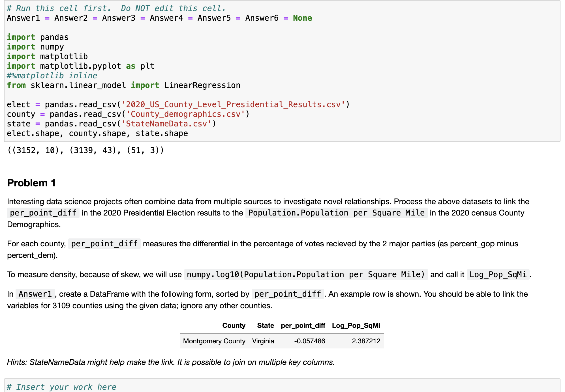The image size is (565, 392).
Task: Click the -0.057486 value in the table
Action: click(x=309, y=341)
